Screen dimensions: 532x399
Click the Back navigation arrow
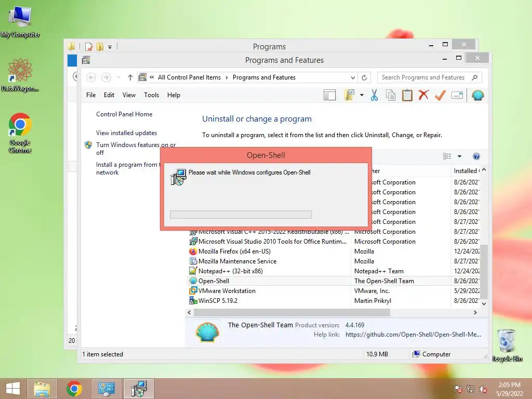(x=91, y=77)
